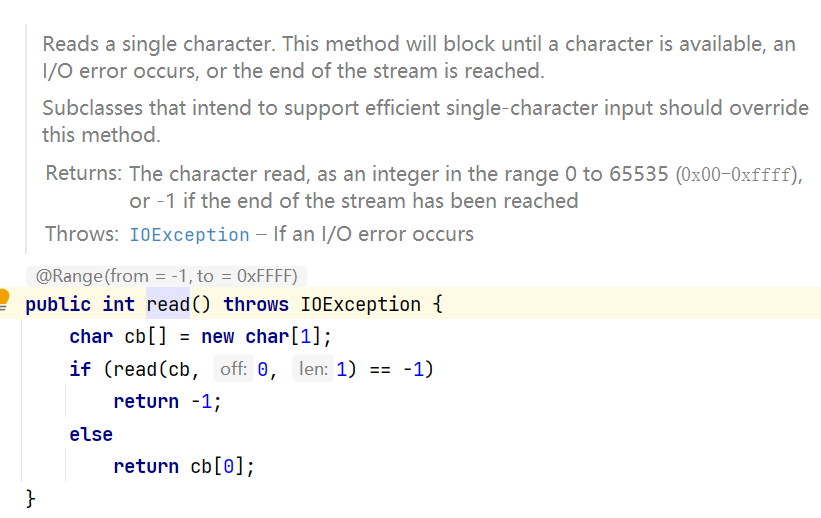Click the return cb[0]; statement
Image resolution: width=821 pixels, height=518 pixels.
(184, 466)
